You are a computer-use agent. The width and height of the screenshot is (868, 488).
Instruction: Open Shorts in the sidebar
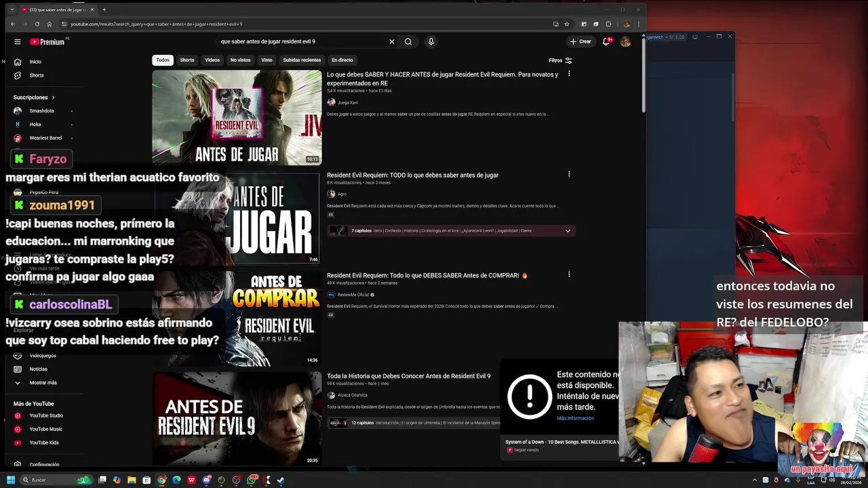[36, 75]
